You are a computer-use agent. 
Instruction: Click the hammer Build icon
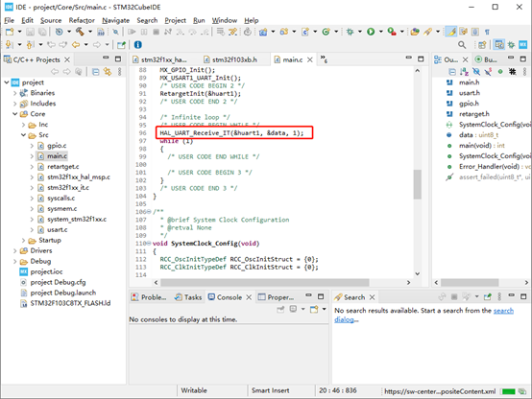[80, 32]
